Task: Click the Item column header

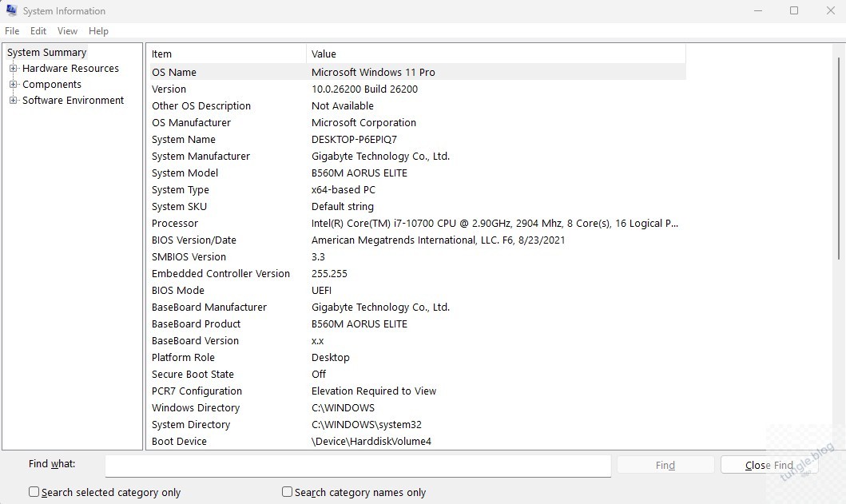Action: (x=228, y=54)
